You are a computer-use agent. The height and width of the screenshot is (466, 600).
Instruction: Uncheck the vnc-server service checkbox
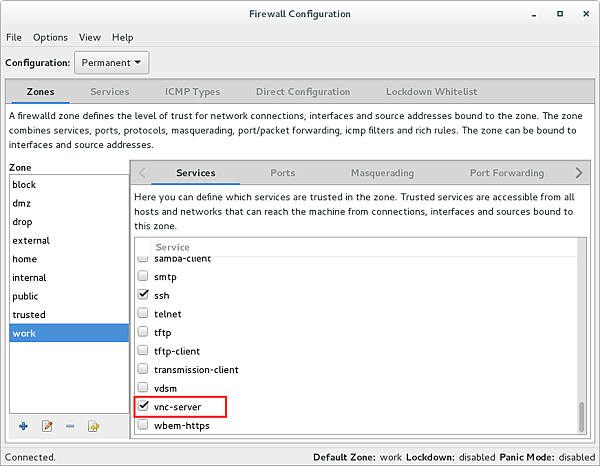click(x=143, y=406)
